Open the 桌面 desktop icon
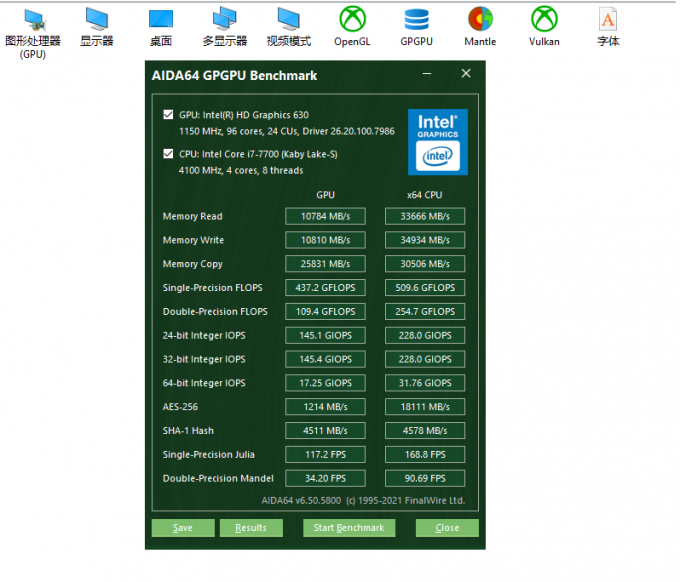Image resolution: width=680 pixels, height=582 pixels. 161,27
